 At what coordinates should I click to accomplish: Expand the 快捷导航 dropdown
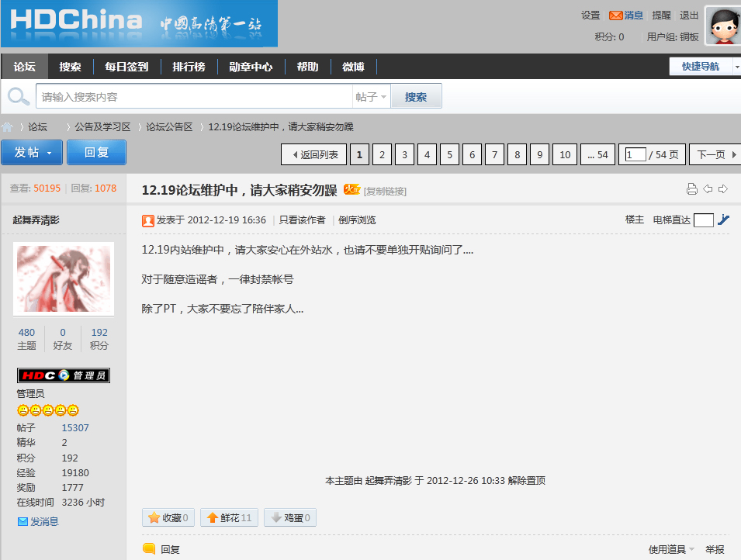point(701,66)
